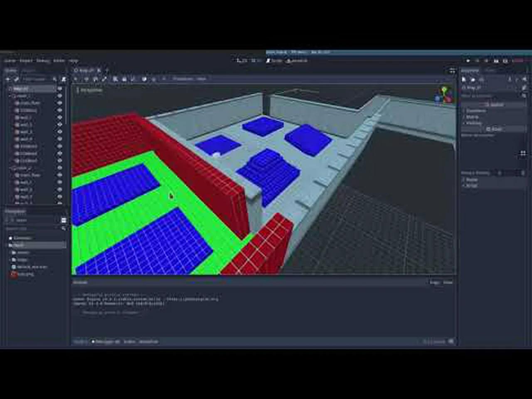This screenshot has width=532, height=399.
Task: Toggle visibility of the root node
Action: (59, 89)
